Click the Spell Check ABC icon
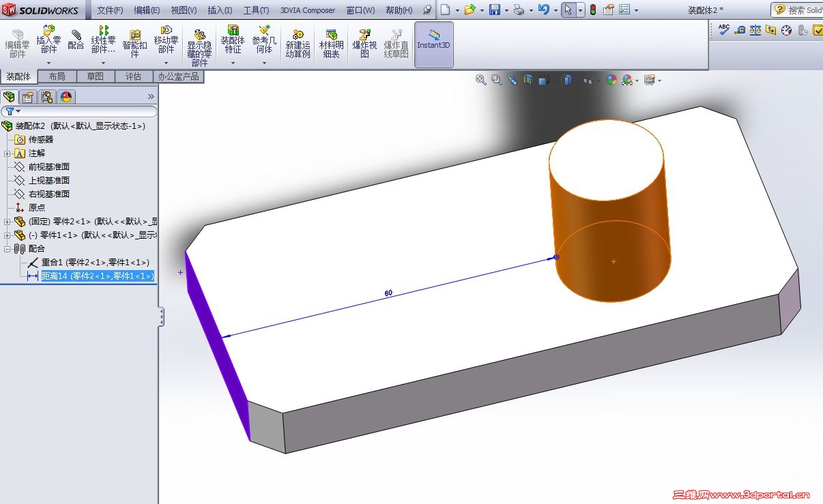823x504 pixels. coord(724,29)
